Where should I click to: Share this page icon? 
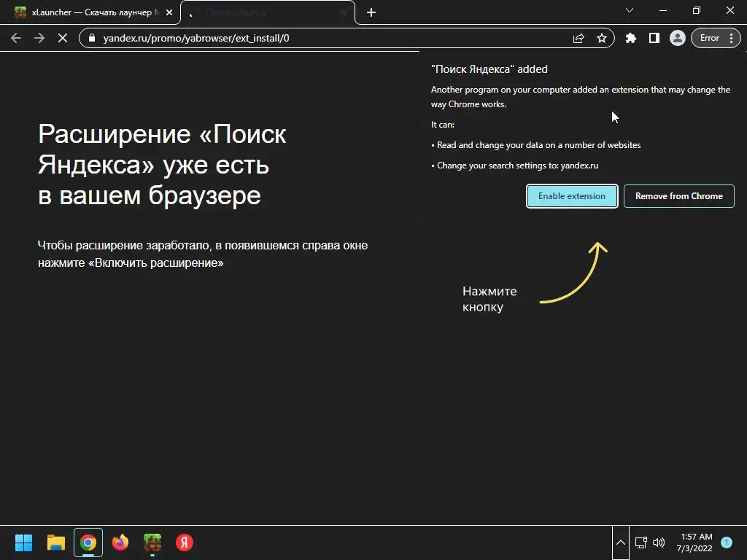578,38
